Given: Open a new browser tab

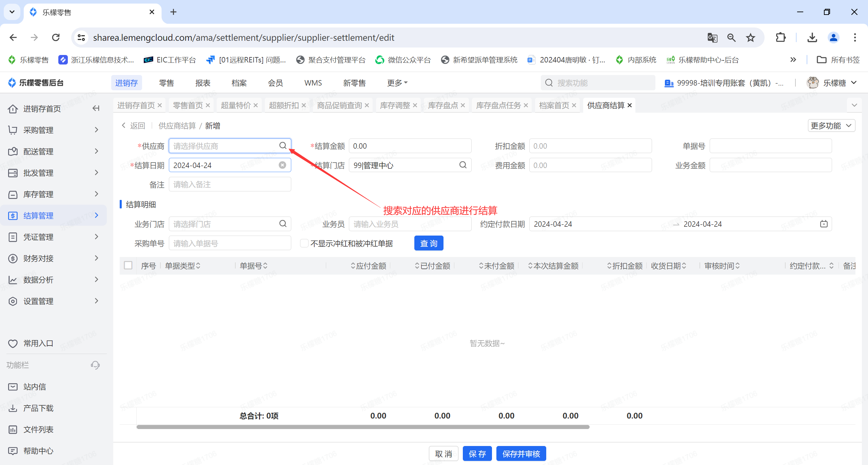Looking at the screenshot, I should [x=173, y=12].
